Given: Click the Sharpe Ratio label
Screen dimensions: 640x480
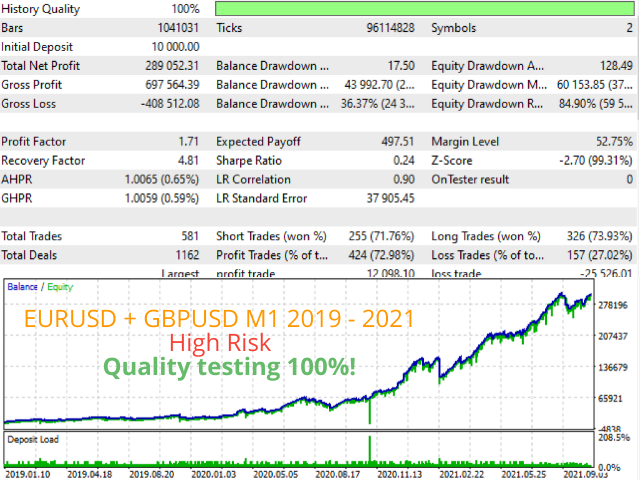Looking at the screenshot, I should point(249,160).
